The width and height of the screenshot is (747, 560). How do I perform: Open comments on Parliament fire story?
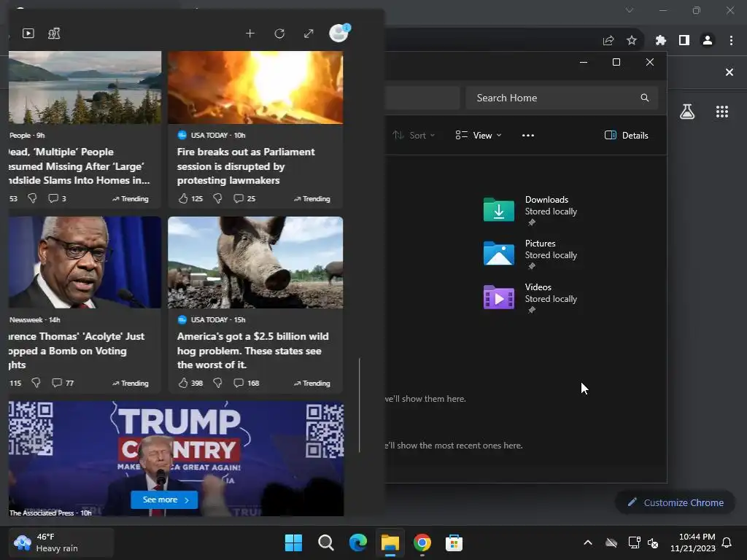[x=239, y=198]
